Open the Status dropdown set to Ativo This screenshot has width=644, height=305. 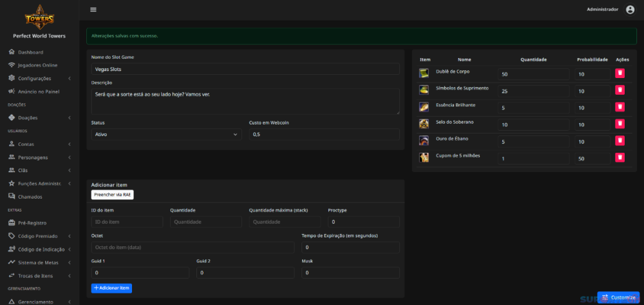[166, 134]
